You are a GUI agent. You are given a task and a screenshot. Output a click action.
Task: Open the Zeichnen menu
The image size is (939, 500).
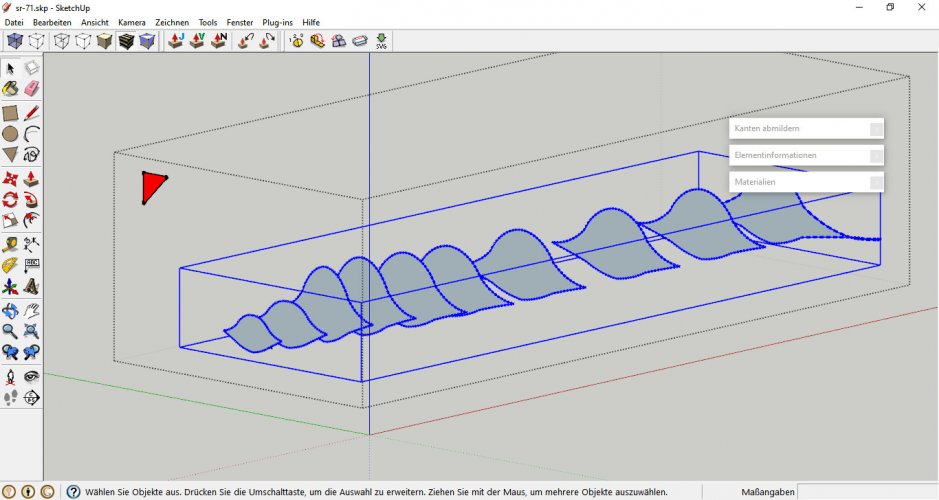click(172, 22)
